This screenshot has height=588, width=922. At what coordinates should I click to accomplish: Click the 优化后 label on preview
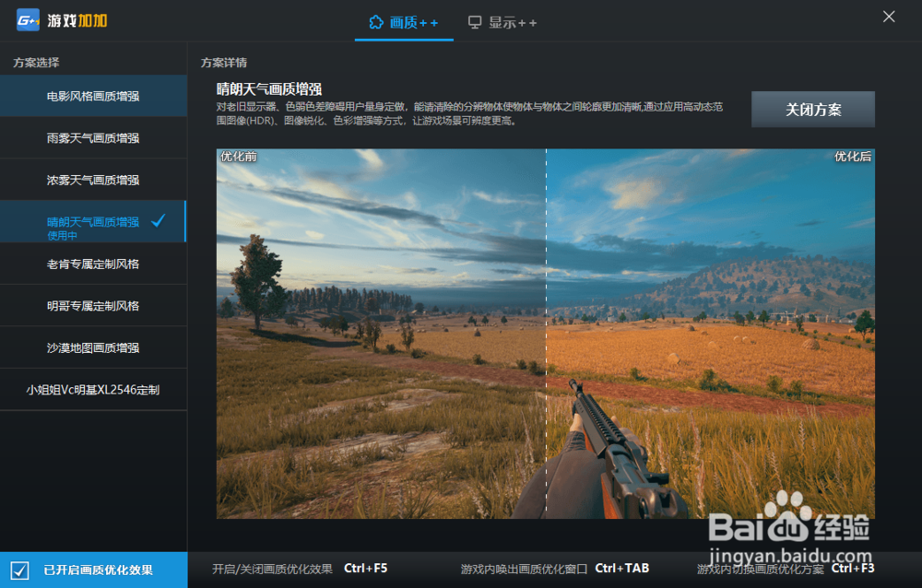853,157
